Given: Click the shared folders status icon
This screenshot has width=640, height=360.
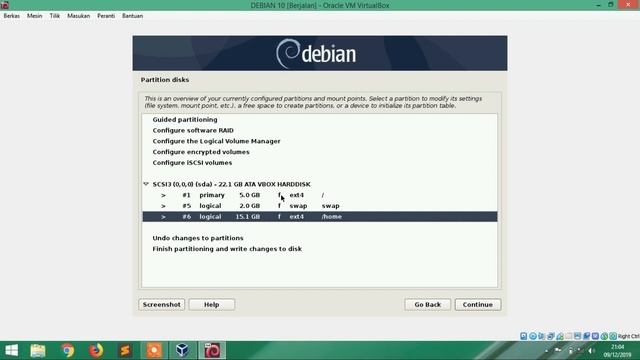Looking at the screenshot, I should 569,336.
